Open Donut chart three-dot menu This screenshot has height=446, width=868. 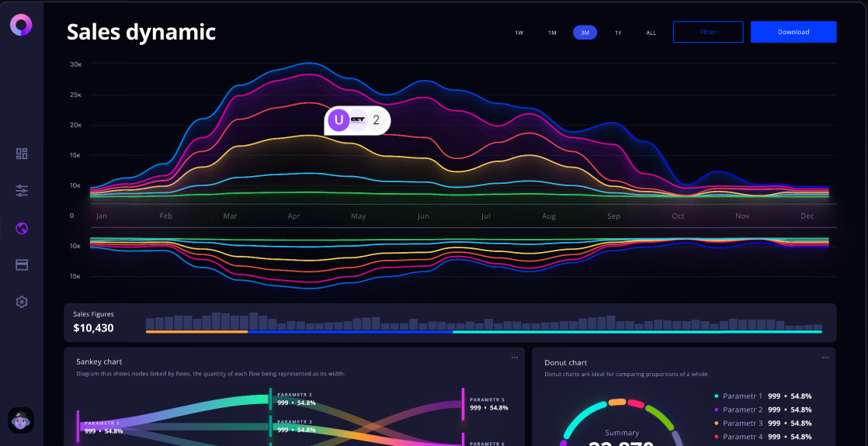(825, 358)
